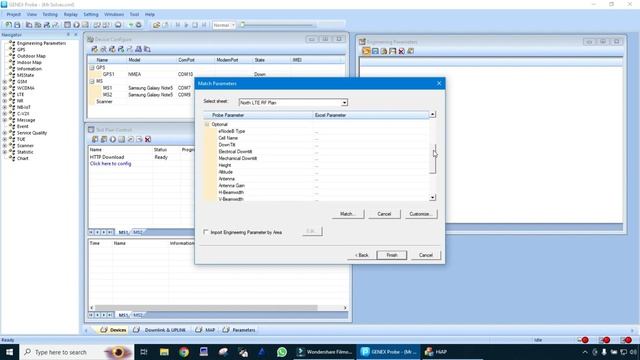
Task: Open the Replay menu
Action: point(71,14)
